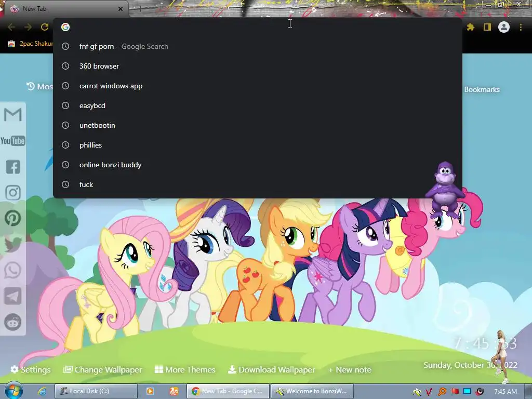Image resolution: width=532 pixels, height=399 pixels.
Task: Switch to the Welcome to BonziWorld window
Action: click(x=312, y=391)
